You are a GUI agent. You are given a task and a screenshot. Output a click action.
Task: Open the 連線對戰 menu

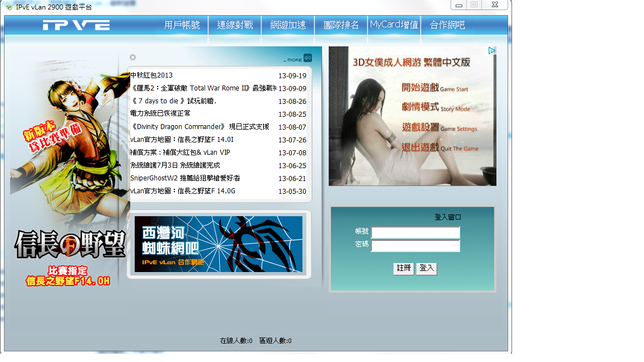[235, 25]
